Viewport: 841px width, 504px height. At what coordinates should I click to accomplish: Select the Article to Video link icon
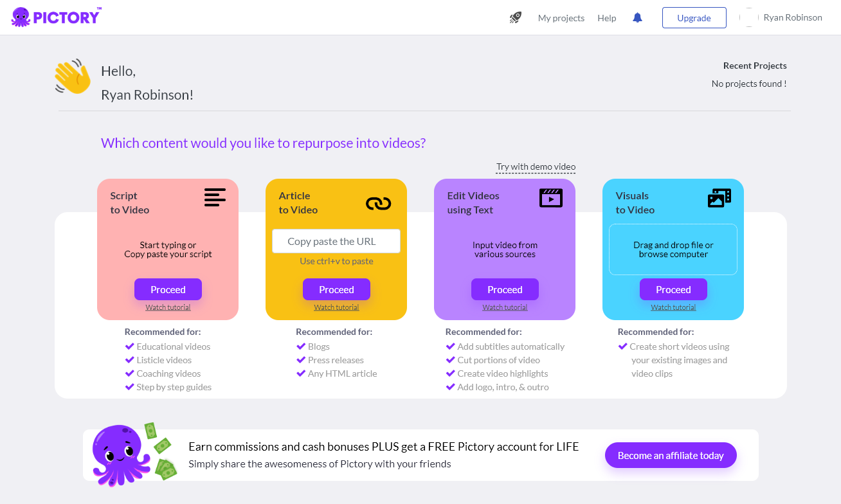pos(378,203)
